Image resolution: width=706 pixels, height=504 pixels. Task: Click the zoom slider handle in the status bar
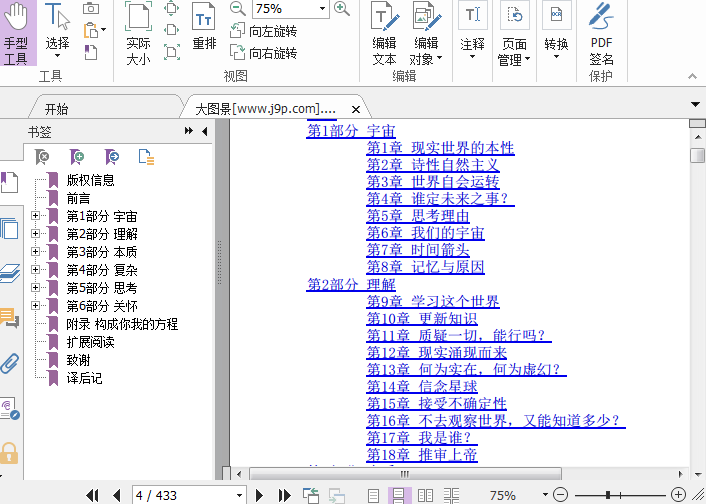click(608, 495)
